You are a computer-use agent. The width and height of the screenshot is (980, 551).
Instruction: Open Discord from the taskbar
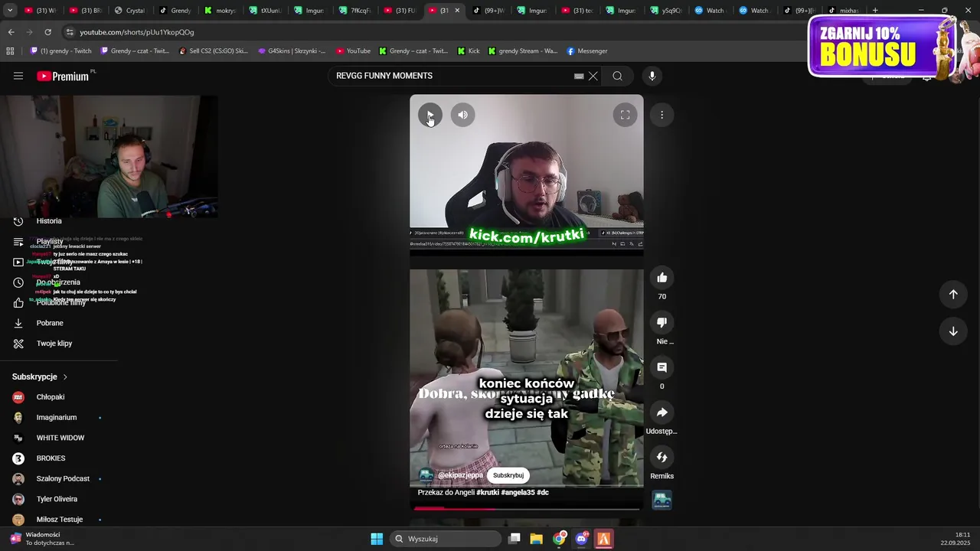pos(581,539)
